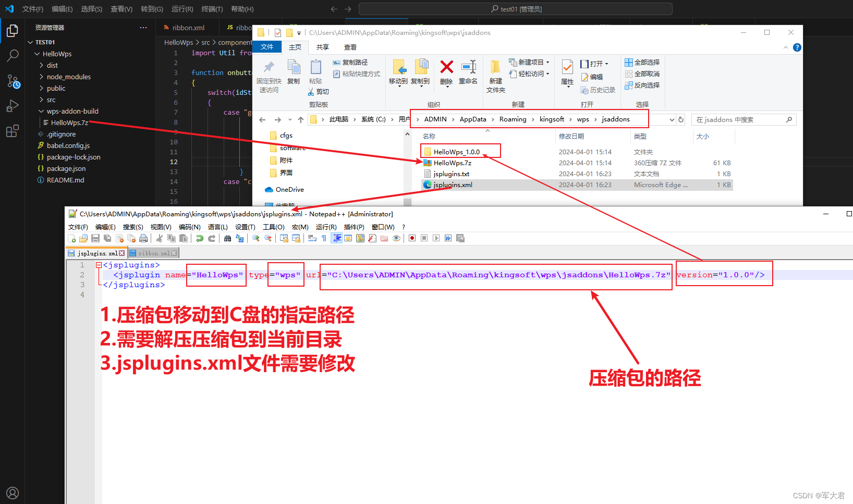Click 反向选择 in Explorer ribbon
This screenshot has height=504, width=853.
click(x=642, y=85)
